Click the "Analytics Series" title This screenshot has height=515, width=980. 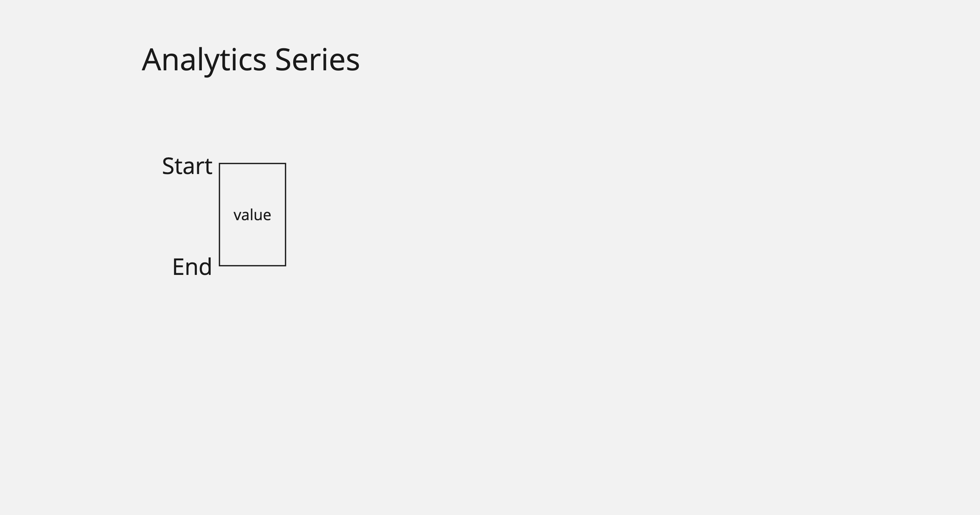click(250, 60)
